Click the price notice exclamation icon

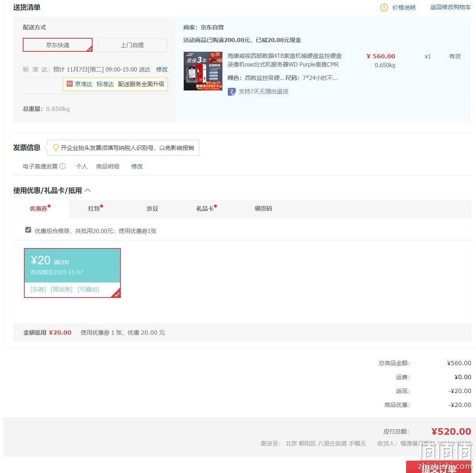[384, 7]
